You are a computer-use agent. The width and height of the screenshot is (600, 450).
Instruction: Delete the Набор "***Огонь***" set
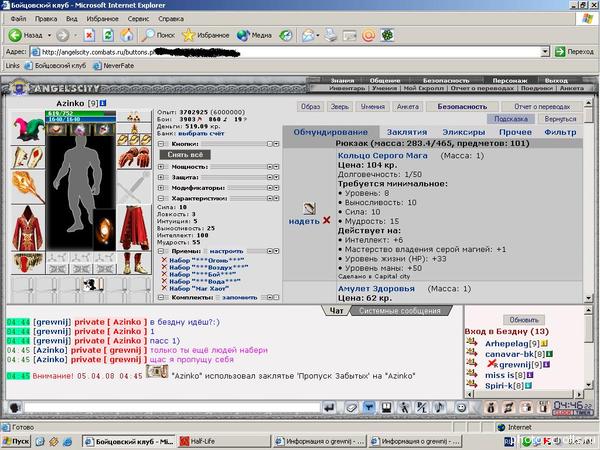[164, 260]
